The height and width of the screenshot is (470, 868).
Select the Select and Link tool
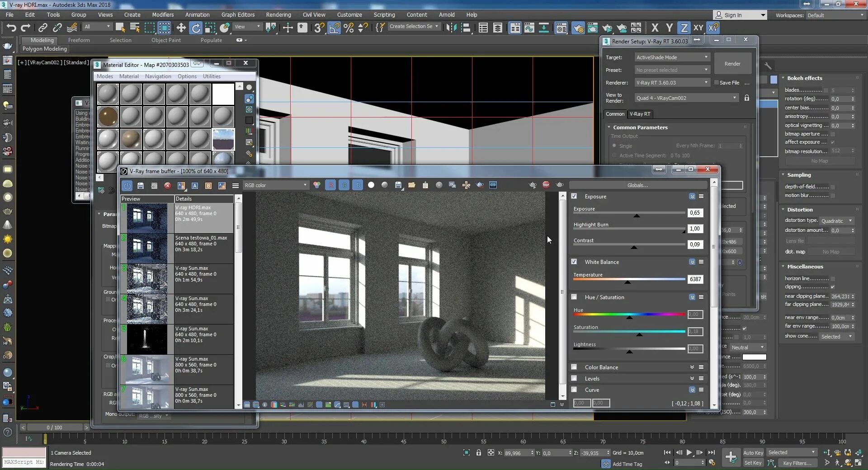coord(42,28)
